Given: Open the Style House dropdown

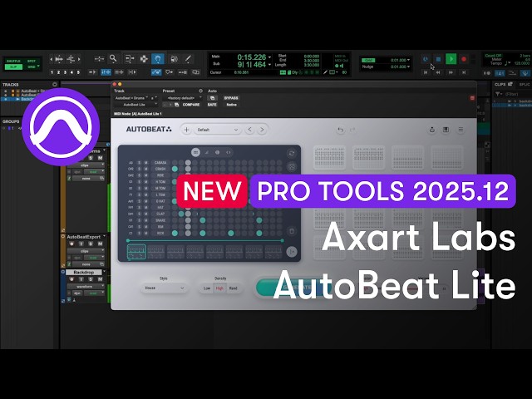Looking at the screenshot, I should click(164, 288).
